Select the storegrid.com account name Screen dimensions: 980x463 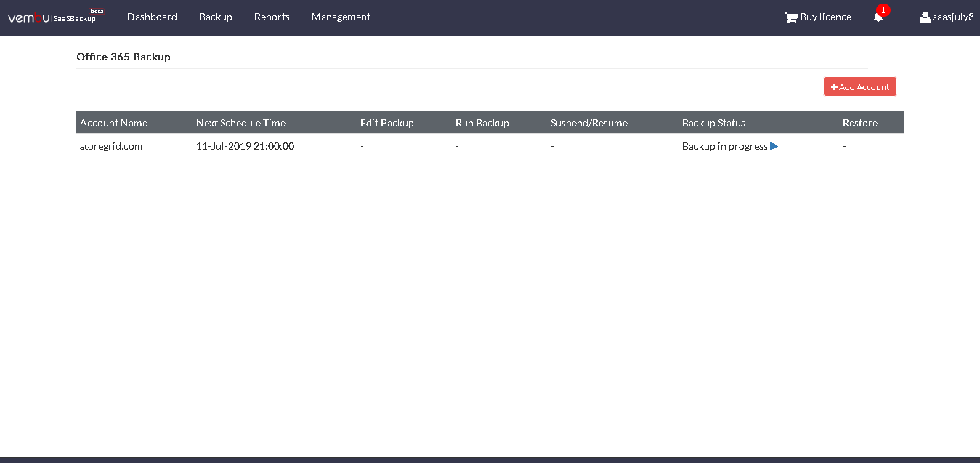pyautogui.click(x=111, y=146)
